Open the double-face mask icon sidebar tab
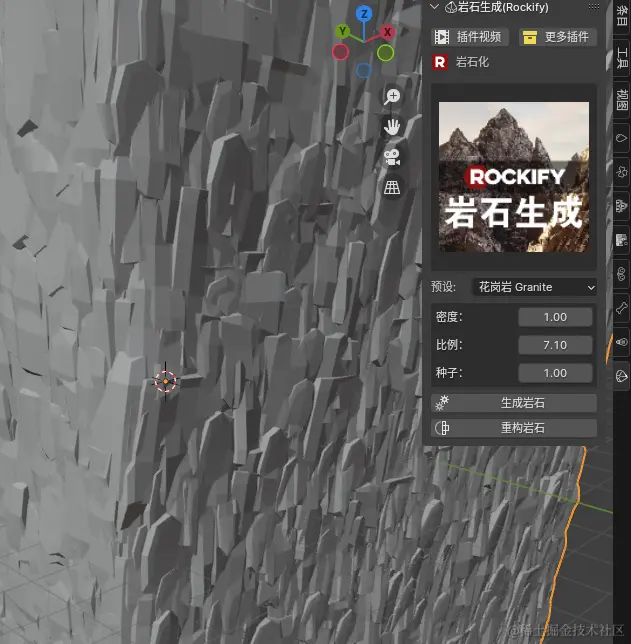This screenshot has height=644, width=631. click(622, 274)
